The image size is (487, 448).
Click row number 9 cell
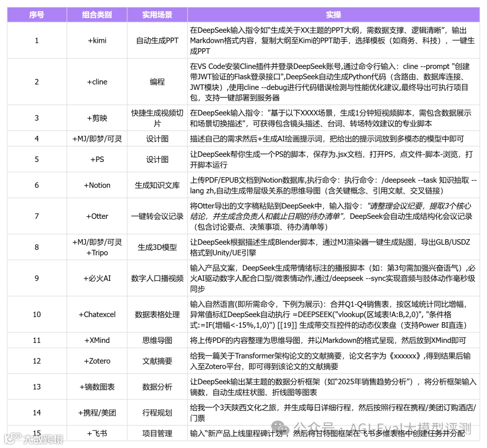click(x=37, y=278)
